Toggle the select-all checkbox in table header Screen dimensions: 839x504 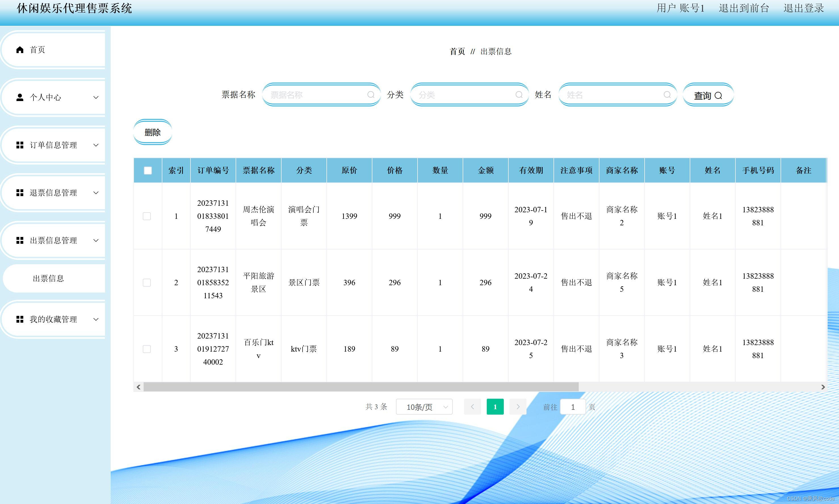coord(148,171)
